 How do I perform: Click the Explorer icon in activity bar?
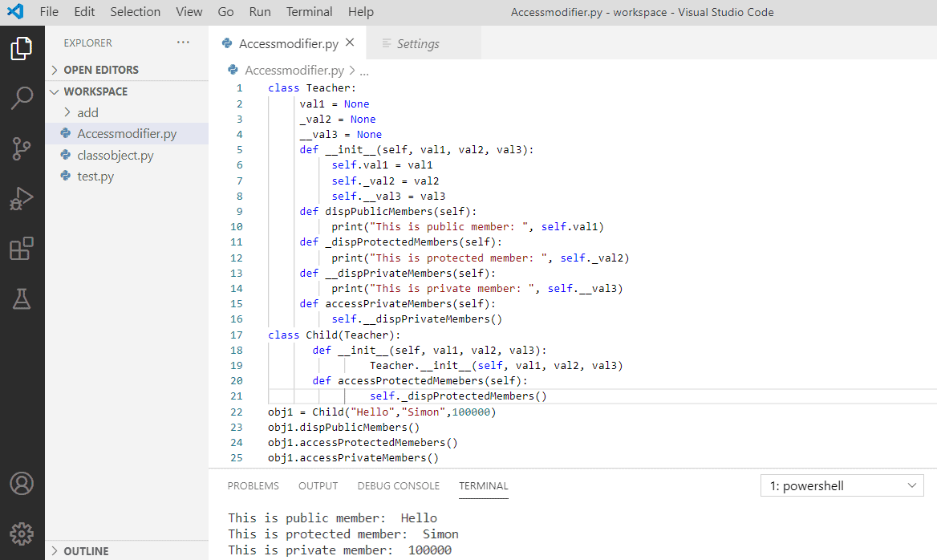pos(22,48)
